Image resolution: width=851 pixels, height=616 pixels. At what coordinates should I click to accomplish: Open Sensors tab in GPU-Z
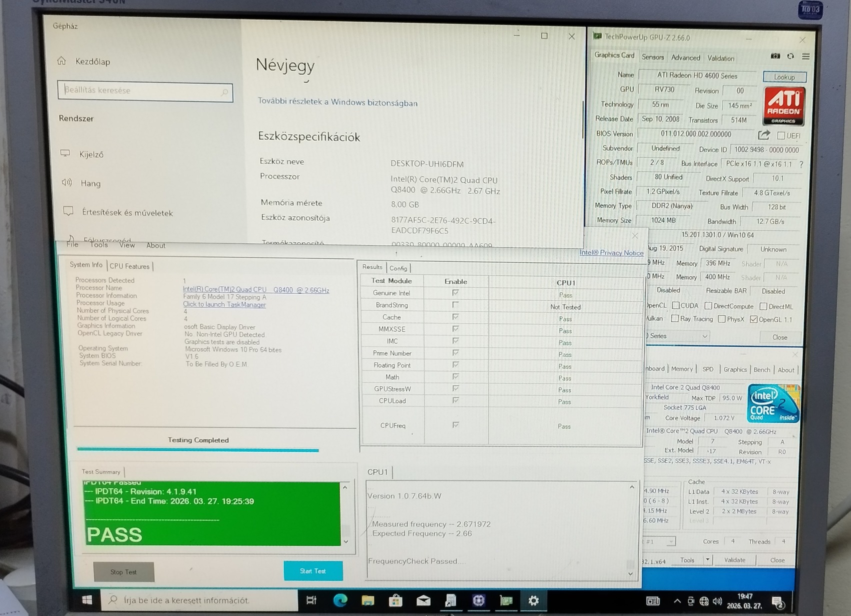[x=652, y=57]
